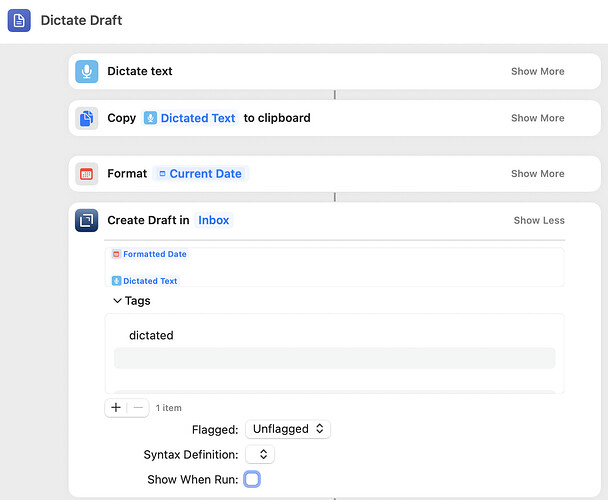
Task: Show more options for Dictate text
Action: pos(537,71)
